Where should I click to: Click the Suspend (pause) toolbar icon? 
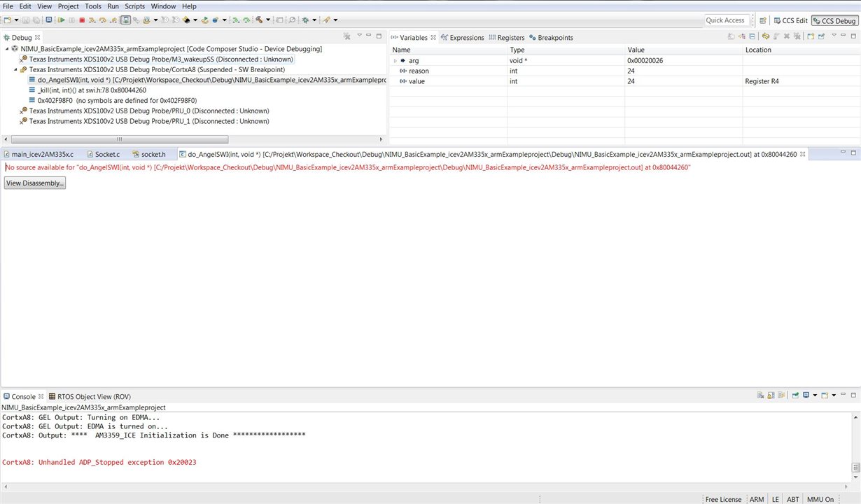point(71,20)
